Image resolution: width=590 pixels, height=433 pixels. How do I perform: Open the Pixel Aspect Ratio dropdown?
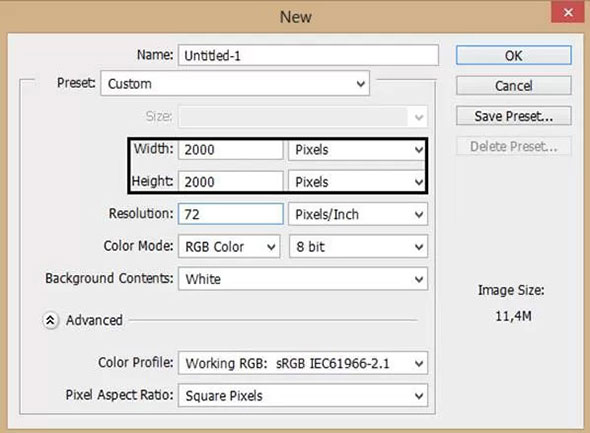(303, 396)
